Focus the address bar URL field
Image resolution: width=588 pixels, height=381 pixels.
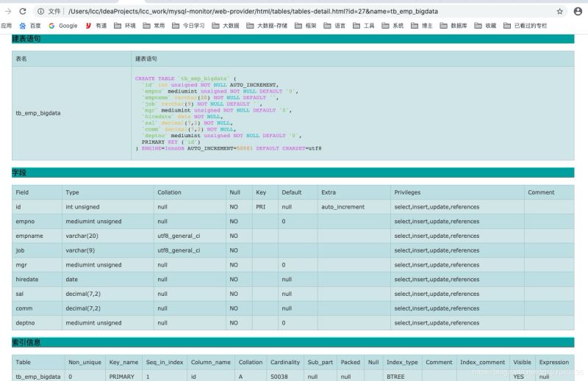pos(253,11)
